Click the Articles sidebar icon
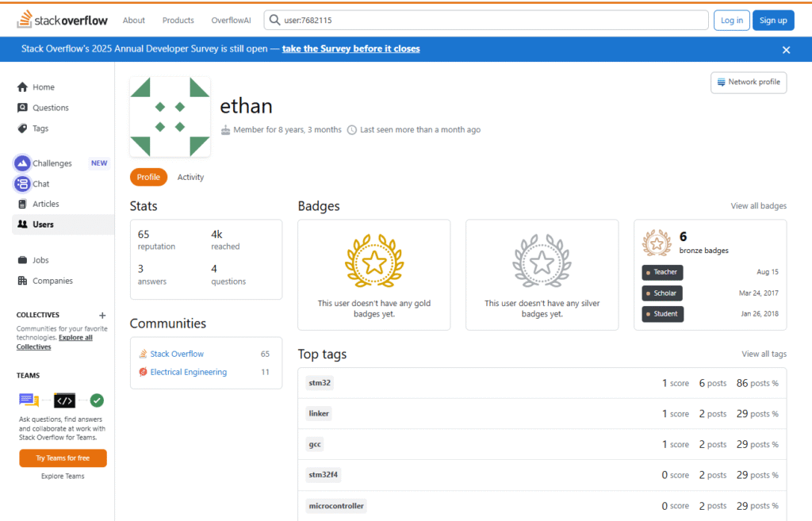 click(22, 204)
